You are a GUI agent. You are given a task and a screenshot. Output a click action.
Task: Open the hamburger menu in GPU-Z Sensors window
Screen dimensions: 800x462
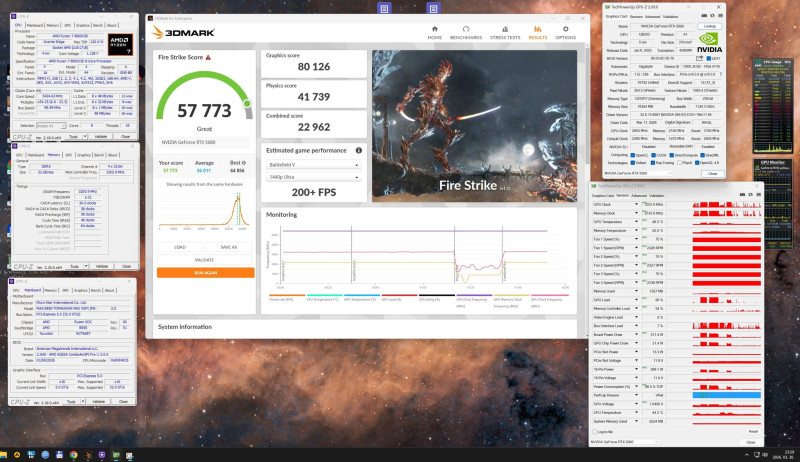[x=758, y=195]
